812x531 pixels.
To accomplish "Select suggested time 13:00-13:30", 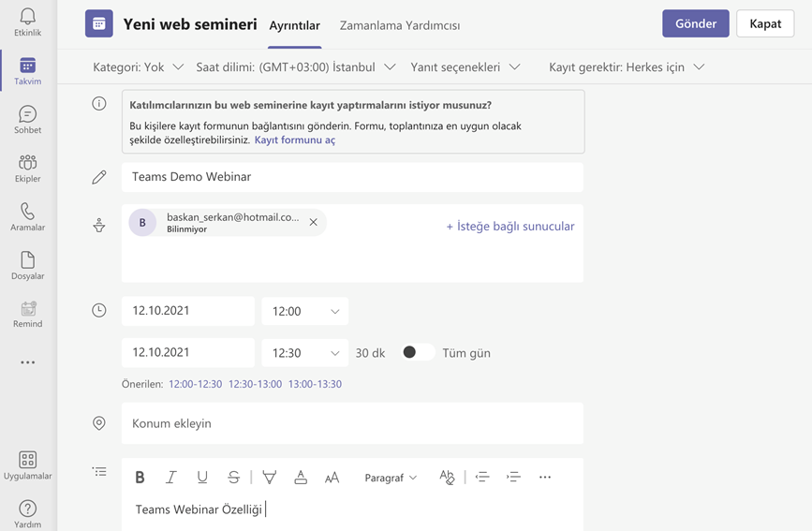I will pos(315,384).
